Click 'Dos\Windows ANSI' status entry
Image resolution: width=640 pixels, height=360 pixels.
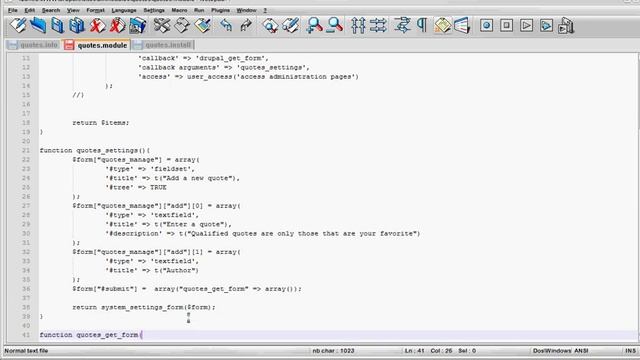[x=560, y=351]
